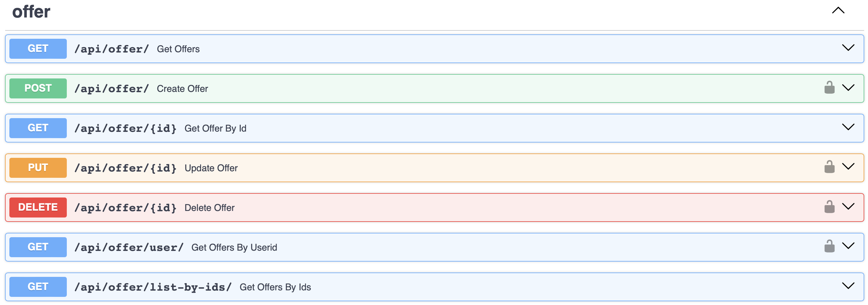This screenshot has width=868, height=305.
Task: Click the red DELETE method badge
Action: (38, 207)
